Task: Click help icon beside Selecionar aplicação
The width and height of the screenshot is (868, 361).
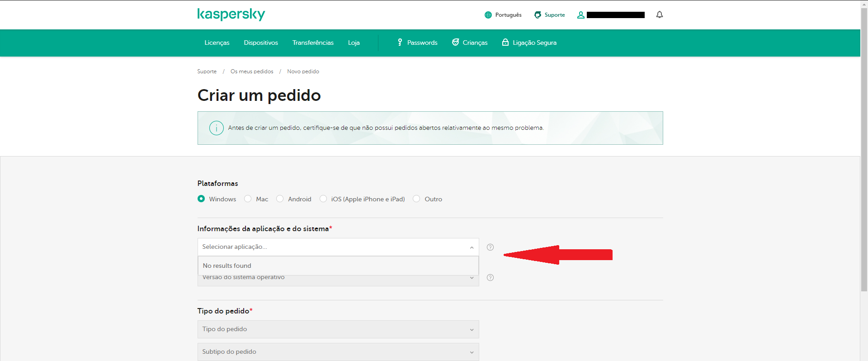Action: coord(490,247)
